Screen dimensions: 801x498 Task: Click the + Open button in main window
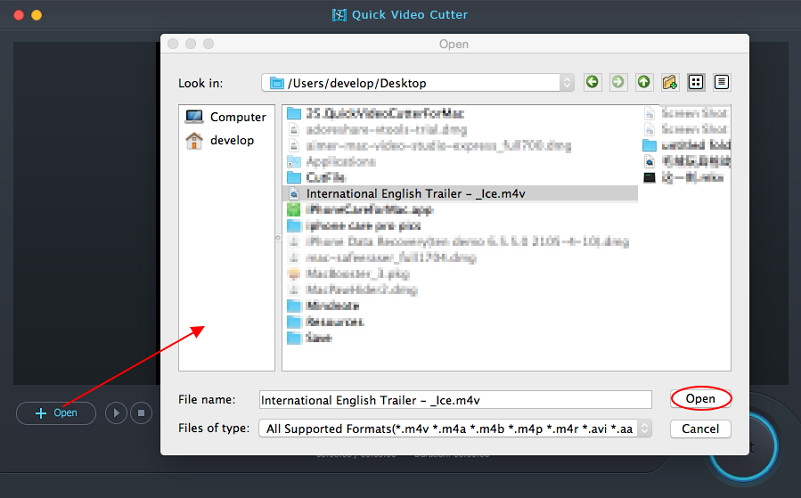click(x=56, y=413)
